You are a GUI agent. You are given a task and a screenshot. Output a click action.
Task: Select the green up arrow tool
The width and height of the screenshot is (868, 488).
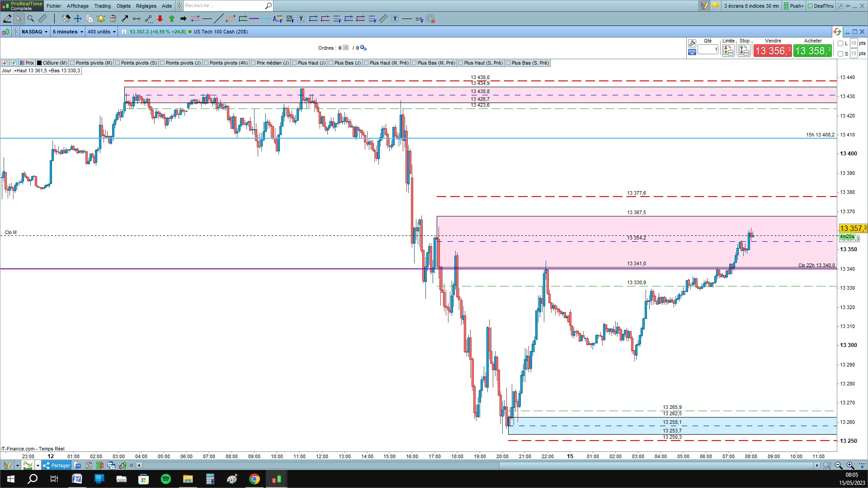click(x=172, y=19)
